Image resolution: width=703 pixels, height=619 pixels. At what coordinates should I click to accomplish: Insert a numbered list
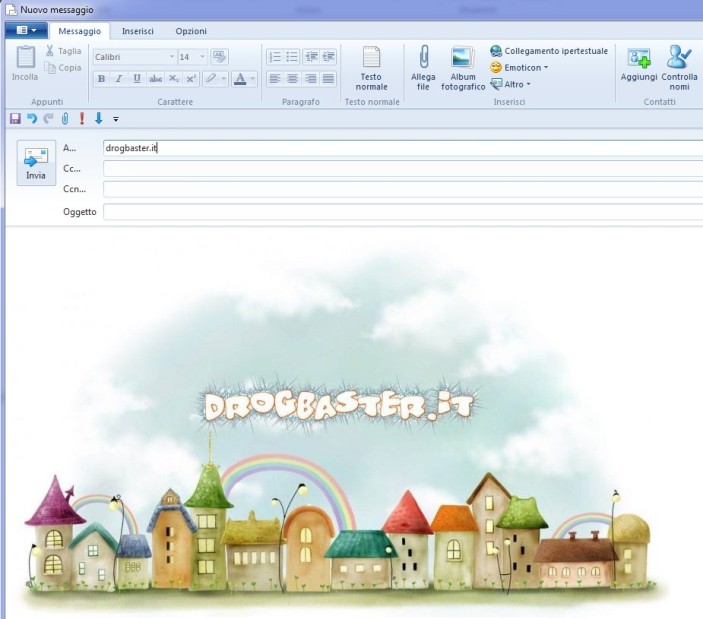[274, 57]
